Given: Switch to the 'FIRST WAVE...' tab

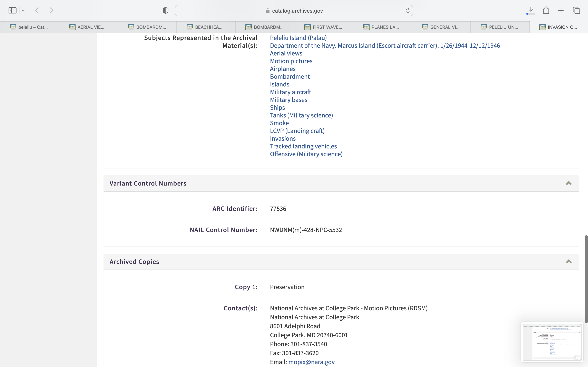Looking at the screenshot, I should tap(323, 27).
